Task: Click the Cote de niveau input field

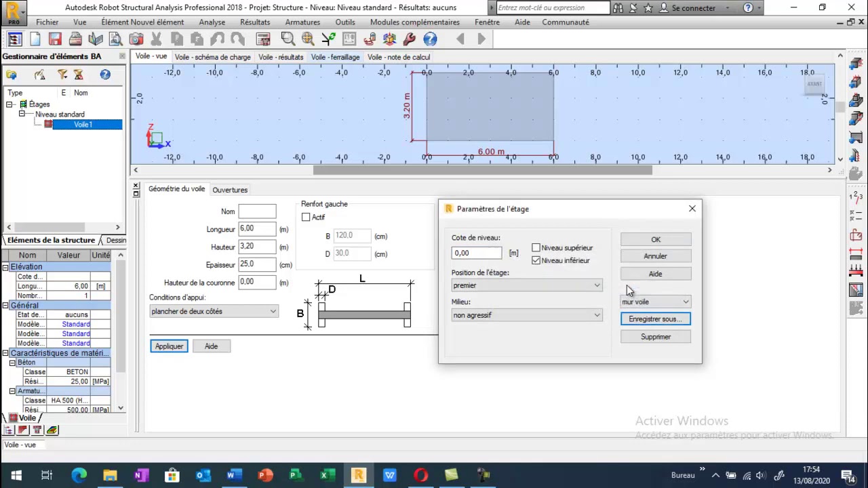Action: [x=477, y=253]
